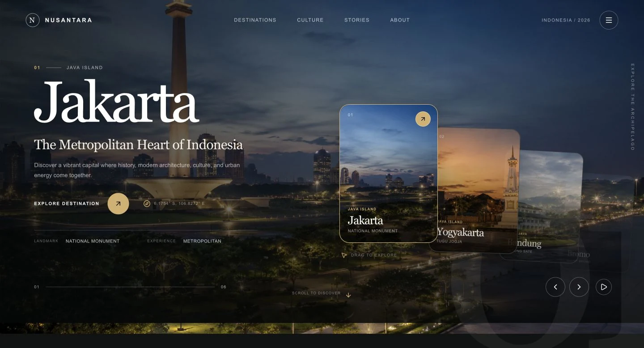Open the Culture menu item
The height and width of the screenshot is (348, 644).
310,20
